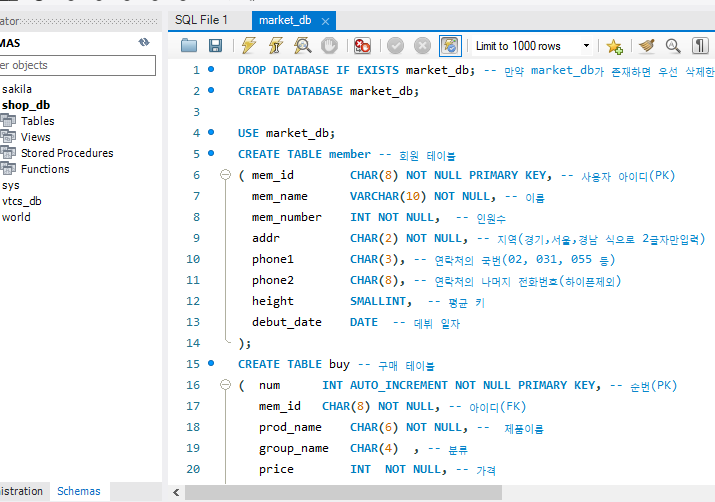Click 'mem_name' column on line 7

click(280, 196)
